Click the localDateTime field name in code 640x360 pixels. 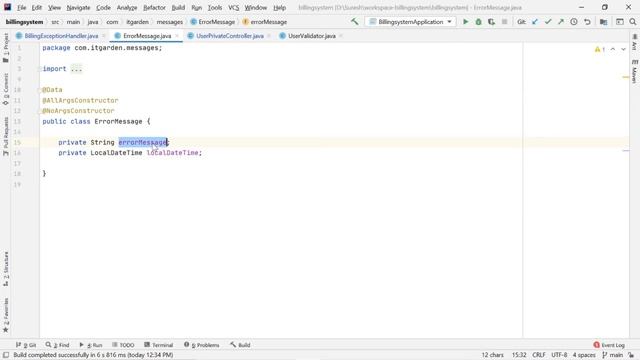pos(173,153)
